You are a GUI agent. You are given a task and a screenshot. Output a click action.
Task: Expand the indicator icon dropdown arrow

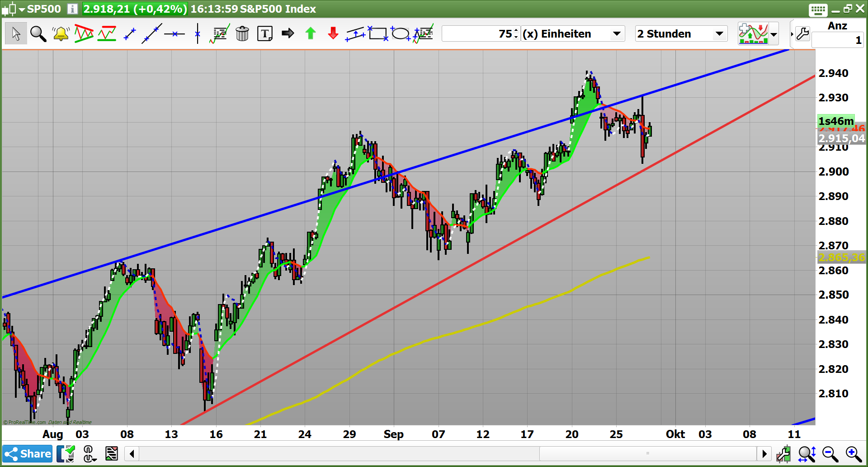[774, 34]
